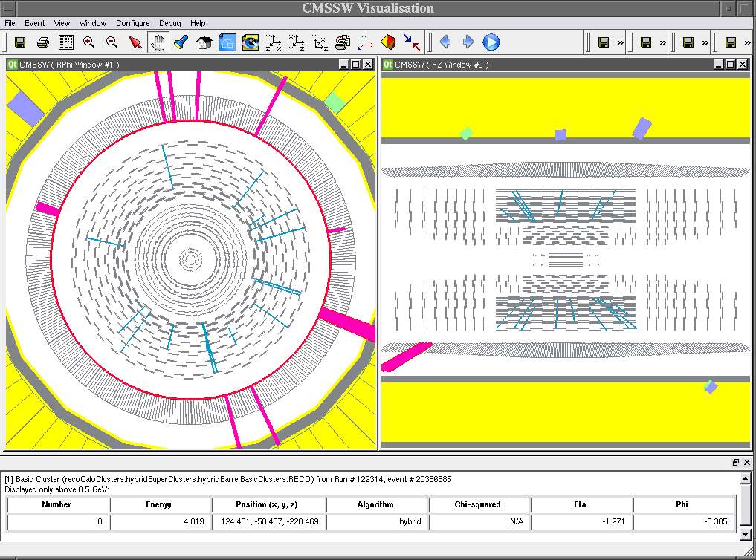This screenshot has height=560, width=756.
Task: Open the View menu
Action: [62, 23]
